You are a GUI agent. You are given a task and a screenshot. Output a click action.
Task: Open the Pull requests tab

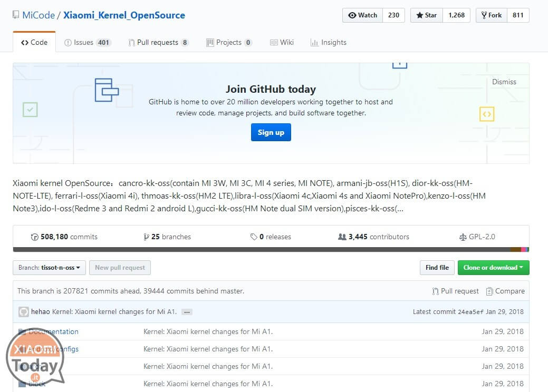coord(159,43)
